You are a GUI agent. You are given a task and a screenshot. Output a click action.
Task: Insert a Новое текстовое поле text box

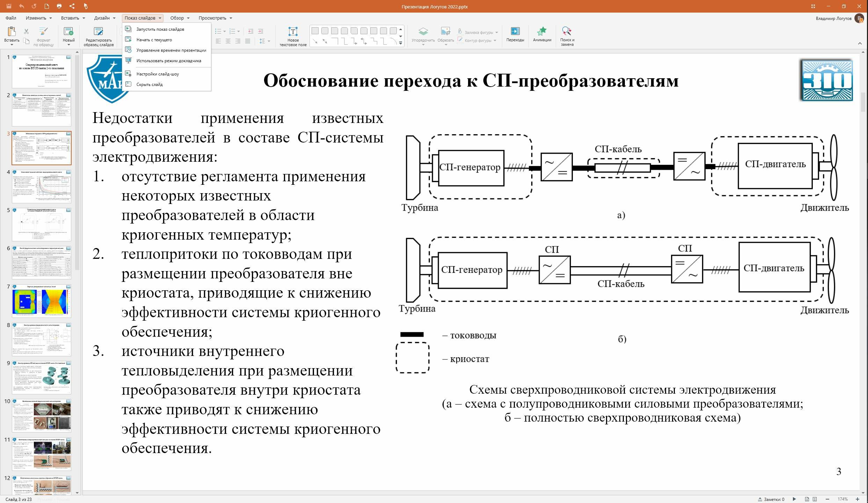tap(293, 36)
